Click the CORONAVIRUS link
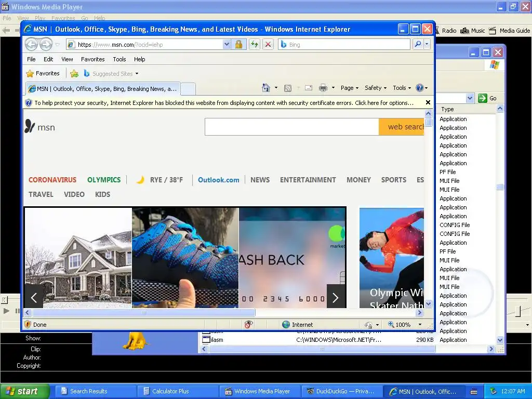This screenshot has height=399, width=532. 52,180
